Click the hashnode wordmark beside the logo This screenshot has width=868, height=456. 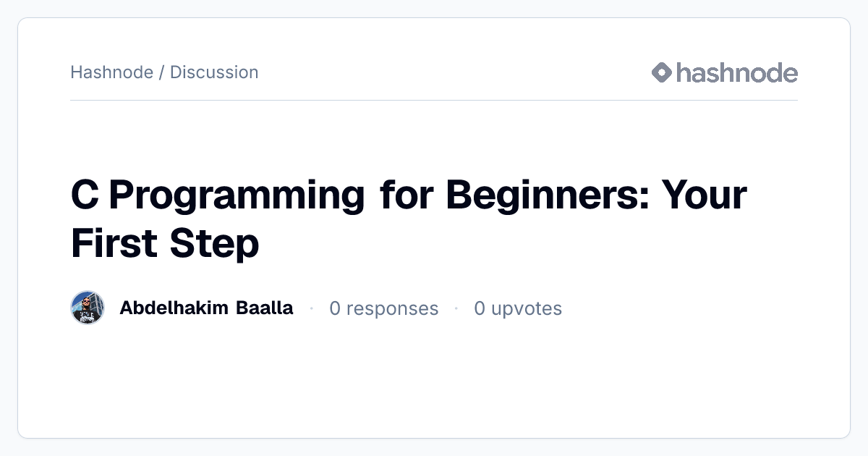click(736, 72)
